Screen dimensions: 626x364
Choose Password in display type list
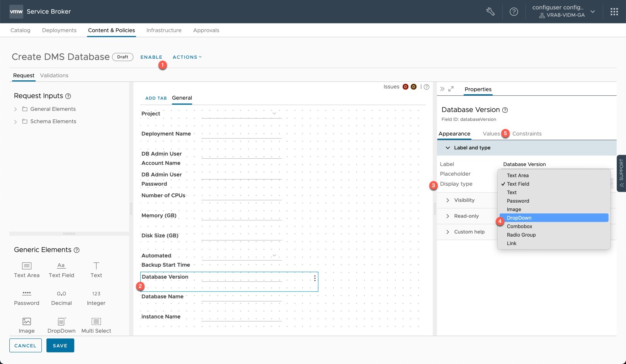[554, 201]
